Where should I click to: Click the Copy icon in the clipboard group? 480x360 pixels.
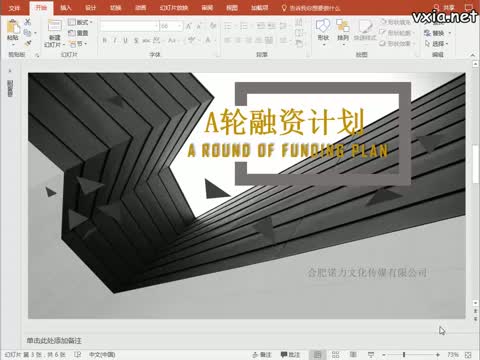point(28,33)
